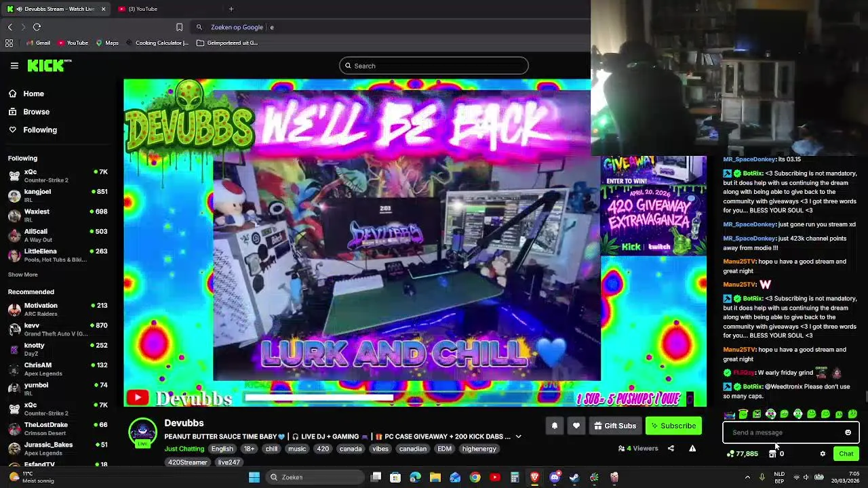Go back with browser back arrow
Image resolution: width=868 pixels, height=488 pixels.
coord(10,27)
